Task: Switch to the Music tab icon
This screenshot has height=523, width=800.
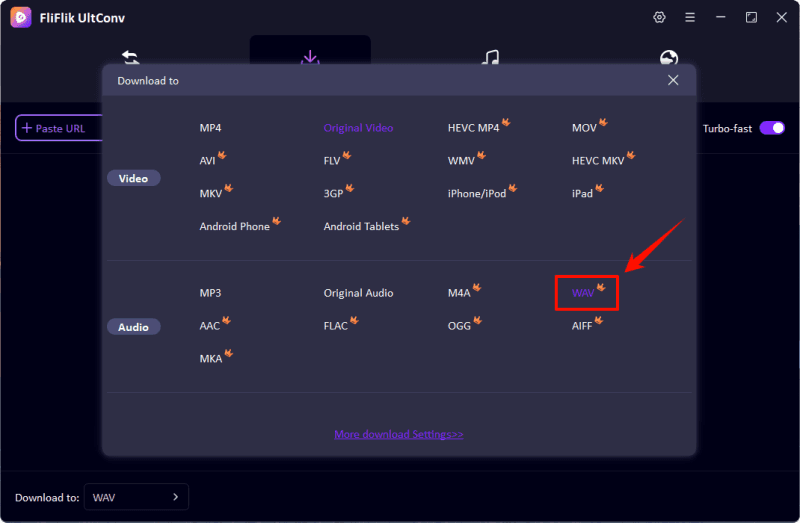Action: coord(490,57)
